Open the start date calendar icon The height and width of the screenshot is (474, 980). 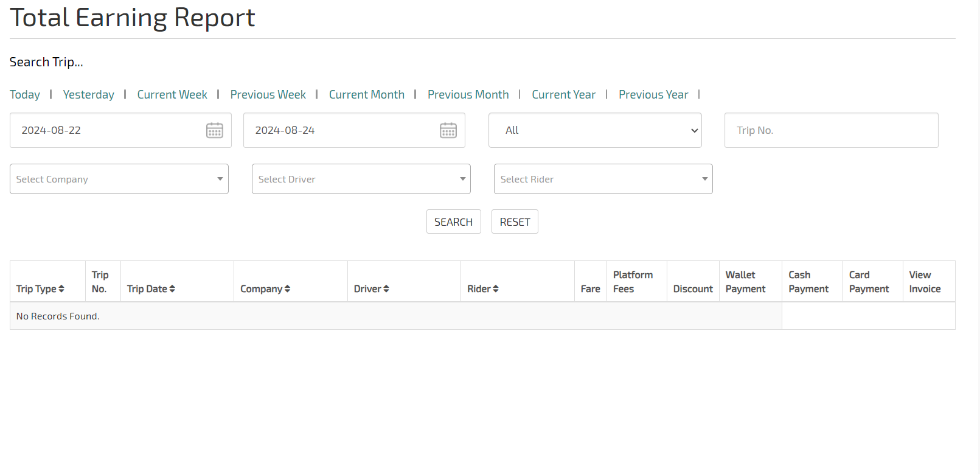[214, 130]
